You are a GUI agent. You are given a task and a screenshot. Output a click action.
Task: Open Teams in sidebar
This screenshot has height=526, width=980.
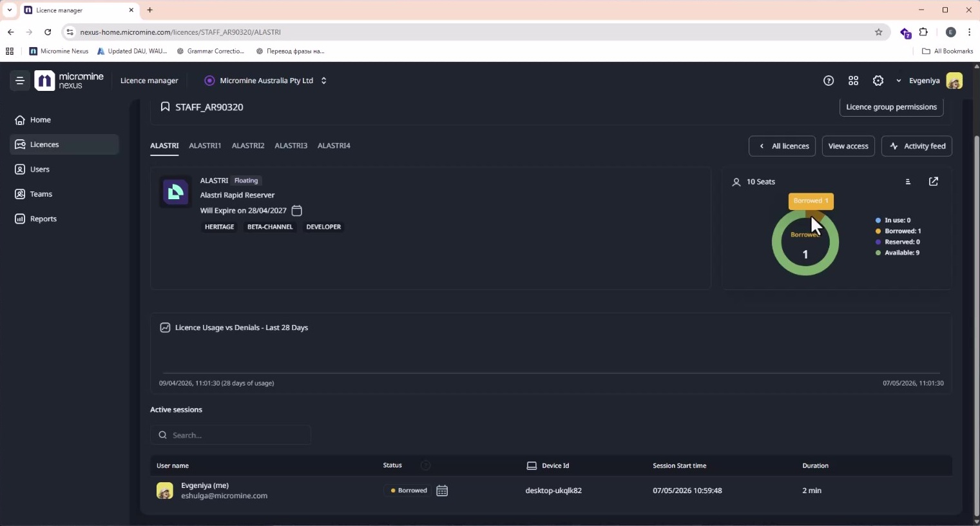pos(64,194)
